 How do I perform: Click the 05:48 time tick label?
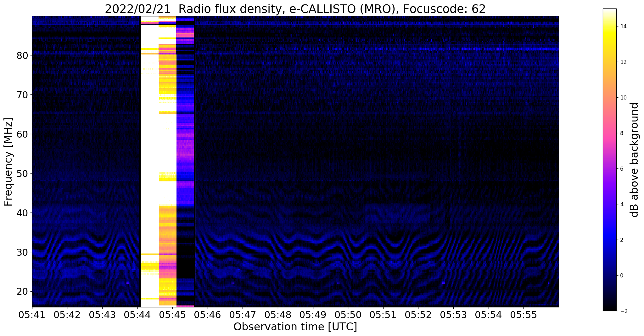point(278,314)
